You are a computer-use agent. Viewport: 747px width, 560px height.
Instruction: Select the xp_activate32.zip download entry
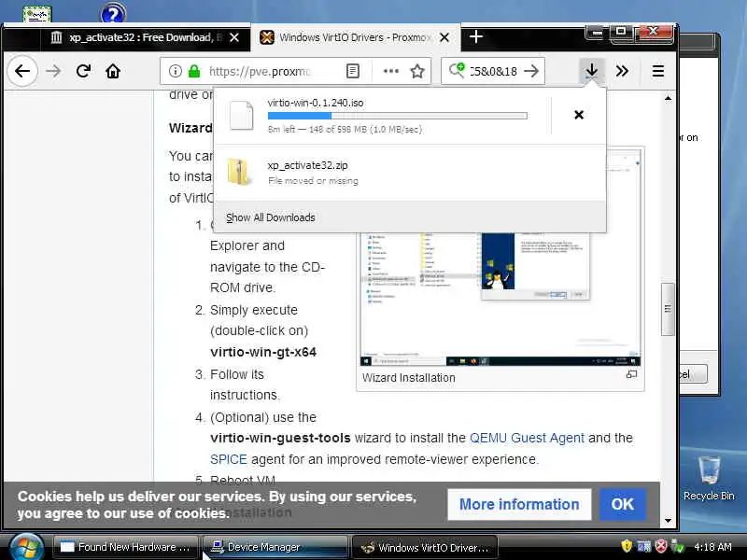click(410, 173)
